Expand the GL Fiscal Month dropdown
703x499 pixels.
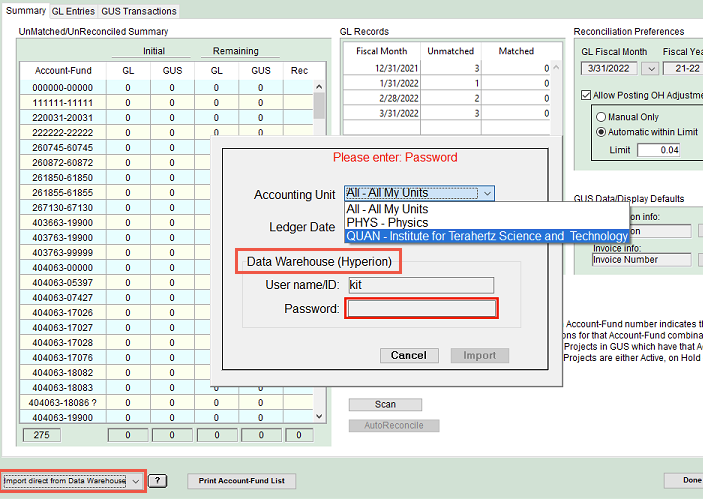pos(650,68)
